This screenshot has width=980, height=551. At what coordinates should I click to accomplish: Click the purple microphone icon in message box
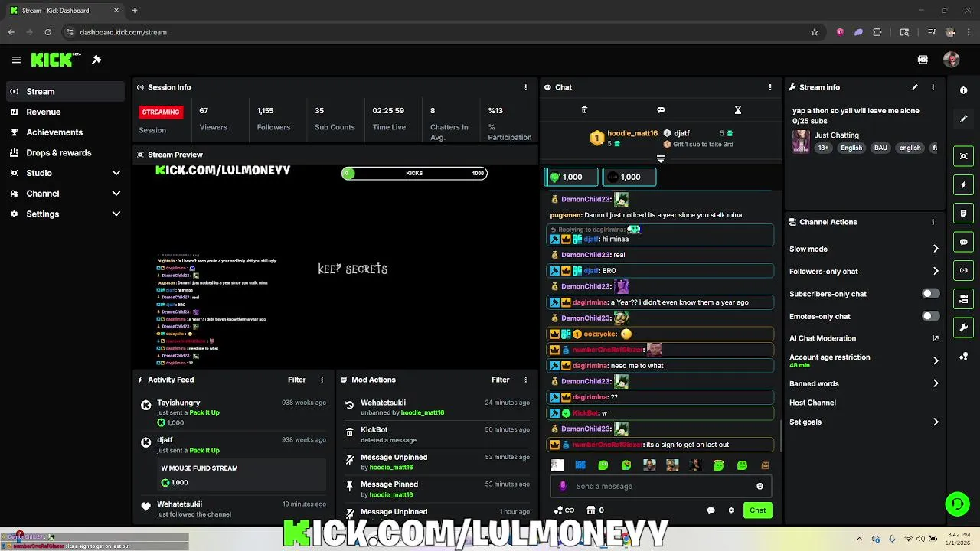pos(563,486)
